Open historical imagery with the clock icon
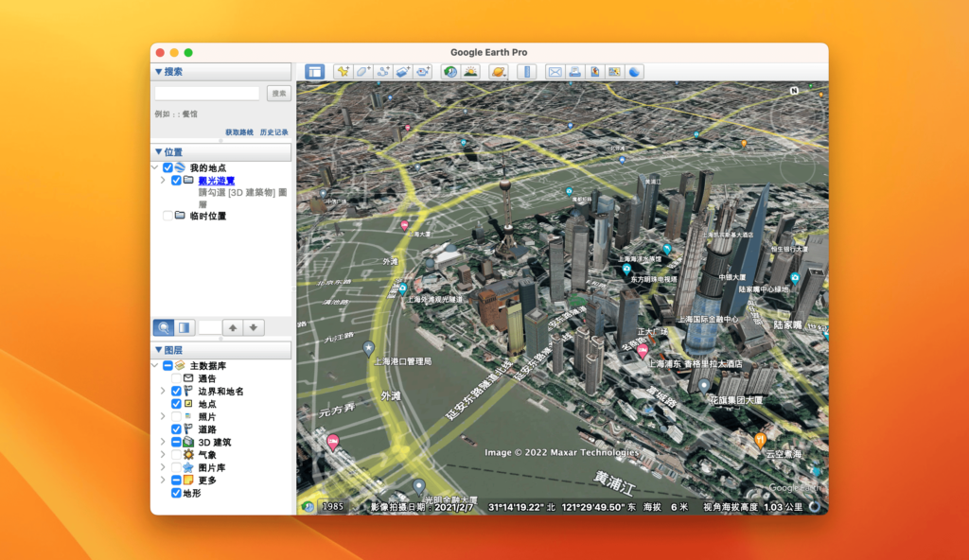The width and height of the screenshot is (969, 560). pos(449,71)
